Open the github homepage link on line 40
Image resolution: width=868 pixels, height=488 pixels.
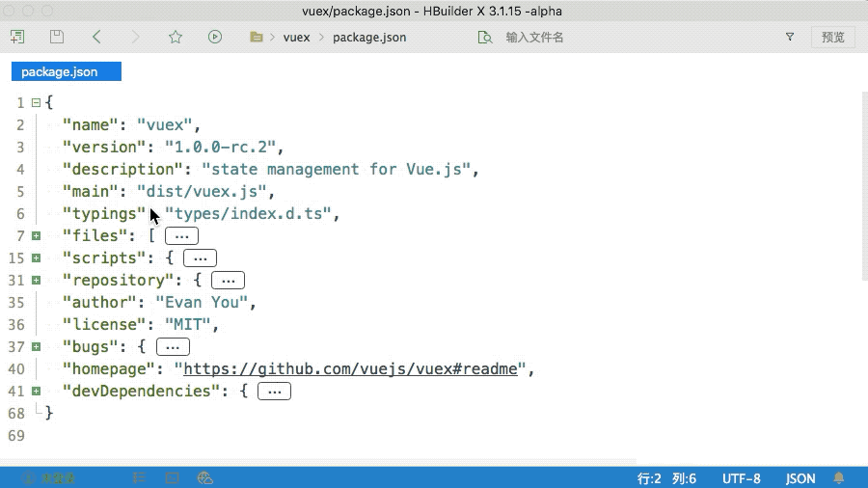[x=350, y=369]
